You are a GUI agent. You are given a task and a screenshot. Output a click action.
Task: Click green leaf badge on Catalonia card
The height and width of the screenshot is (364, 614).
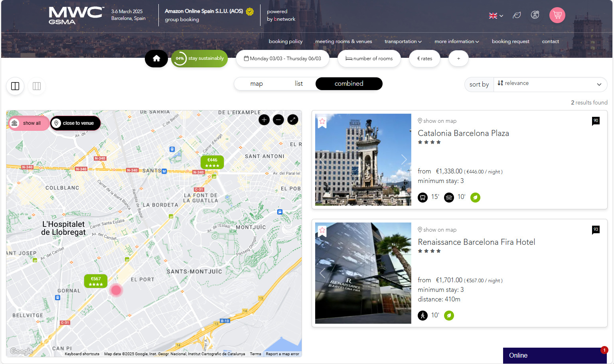click(x=475, y=197)
